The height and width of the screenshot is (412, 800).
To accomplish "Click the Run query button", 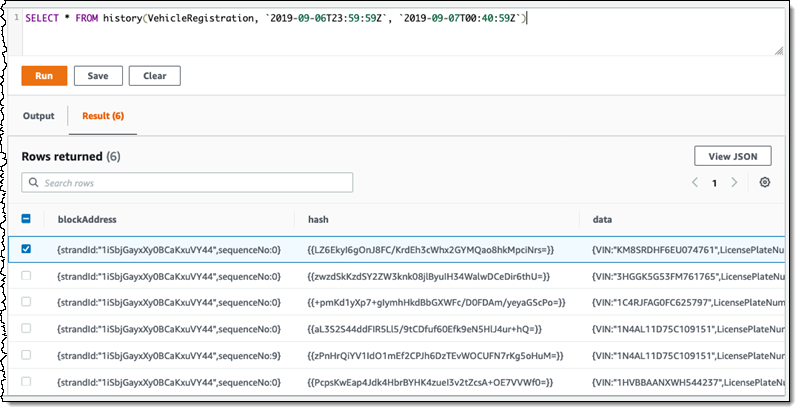I will [44, 76].
